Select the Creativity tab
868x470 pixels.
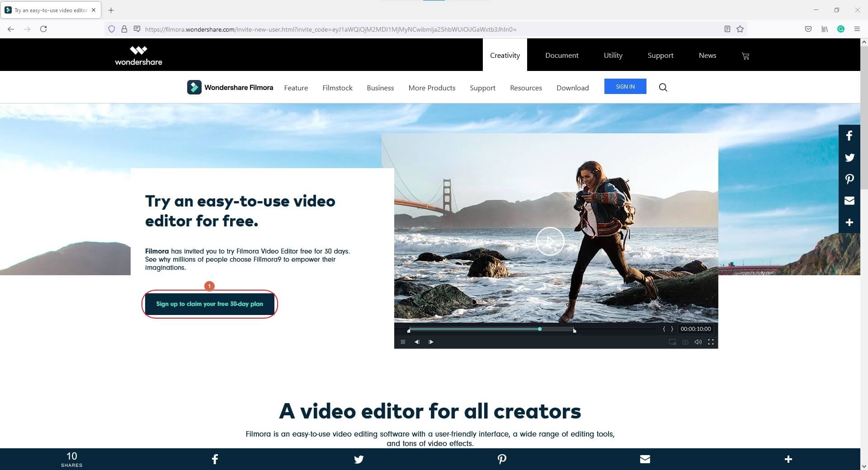pyautogui.click(x=505, y=55)
